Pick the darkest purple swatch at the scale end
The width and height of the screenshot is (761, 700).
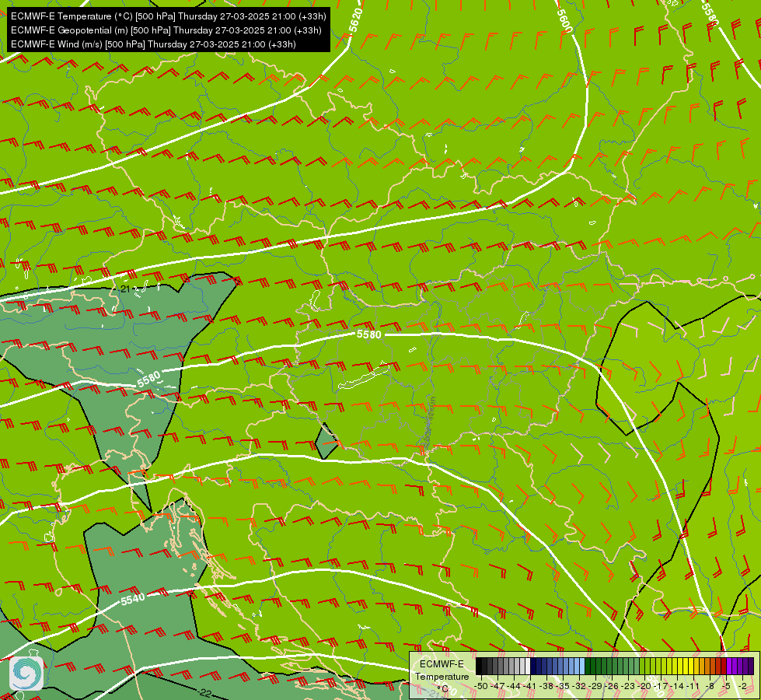pyautogui.click(x=752, y=666)
